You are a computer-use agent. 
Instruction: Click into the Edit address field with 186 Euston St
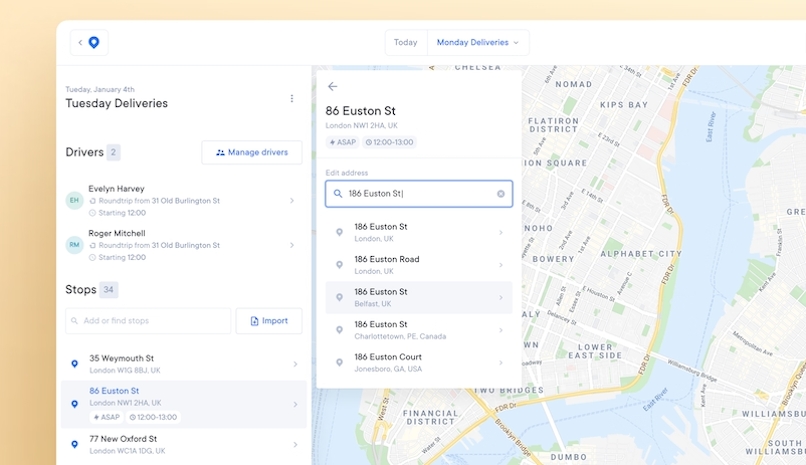click(419, 194)
